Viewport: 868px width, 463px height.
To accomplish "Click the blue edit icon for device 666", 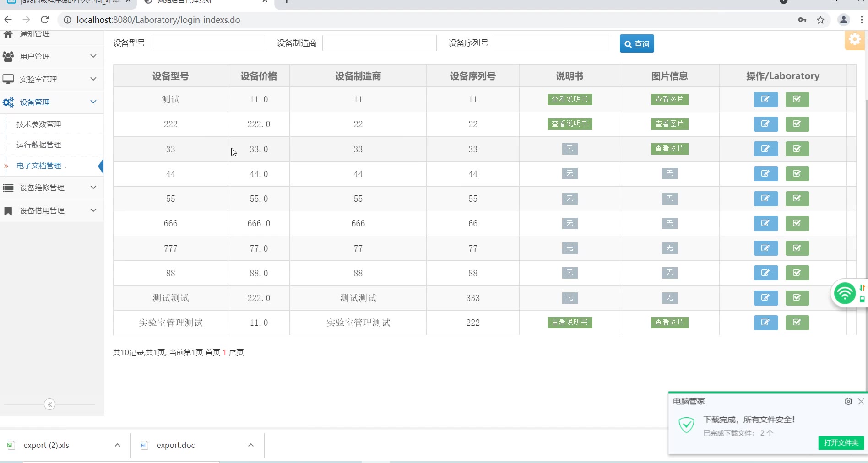I will tap(765, 223).
